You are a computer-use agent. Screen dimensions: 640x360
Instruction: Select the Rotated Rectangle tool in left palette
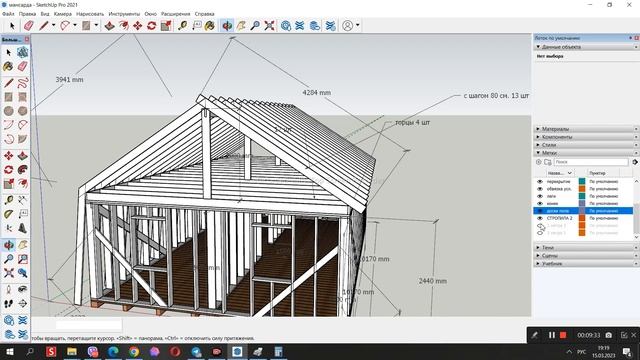22,97
